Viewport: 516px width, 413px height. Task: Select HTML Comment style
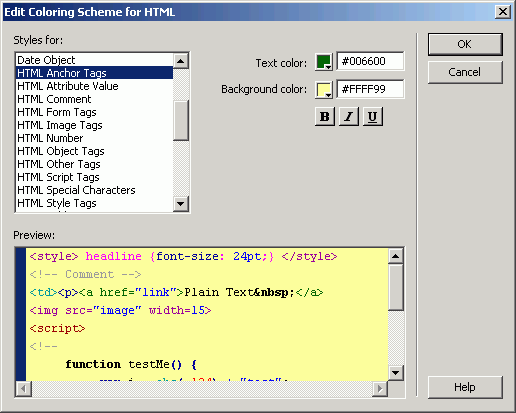click(94, 99)
